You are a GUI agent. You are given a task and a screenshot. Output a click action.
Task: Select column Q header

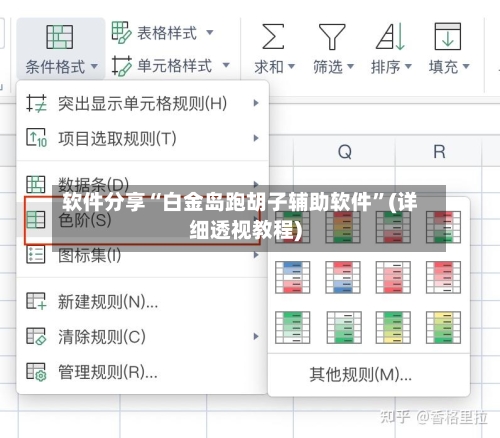click(344, 152)
